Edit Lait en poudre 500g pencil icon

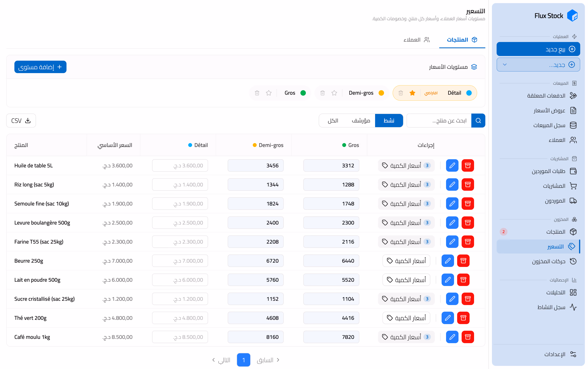coord(448,280)
